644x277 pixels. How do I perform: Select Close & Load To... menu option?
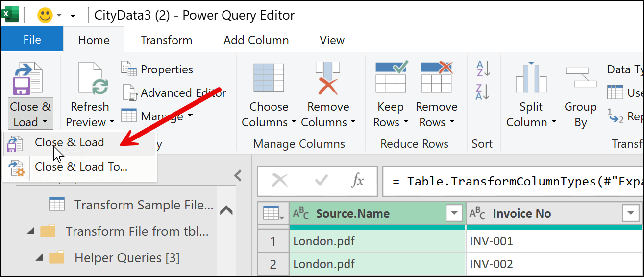[x=81, y=167]
